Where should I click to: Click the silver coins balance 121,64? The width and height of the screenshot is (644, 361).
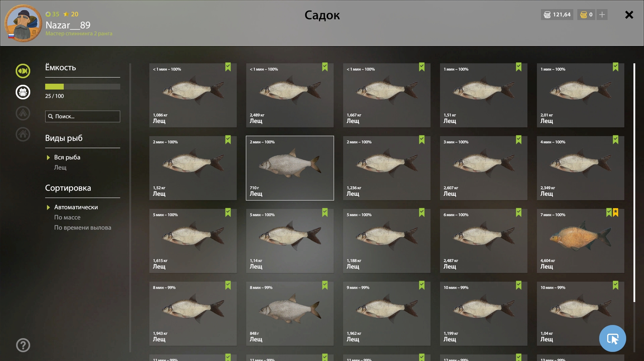[x=557, y=15]
